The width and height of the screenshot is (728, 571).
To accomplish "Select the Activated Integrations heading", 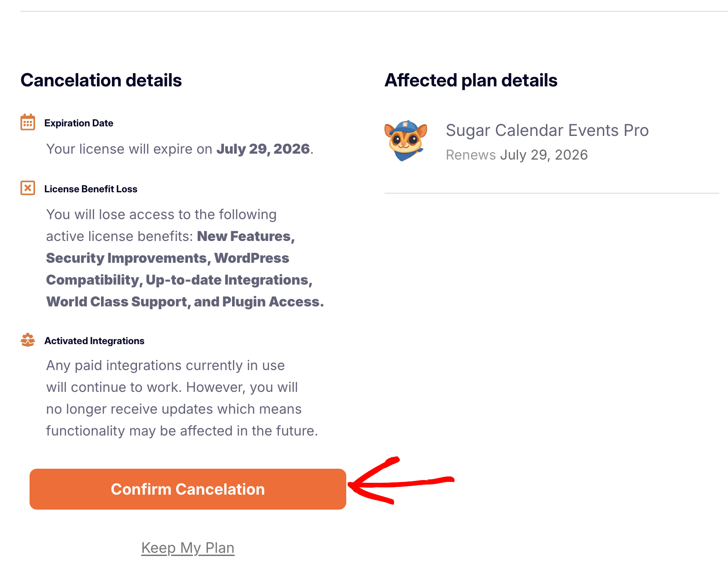I will pyautogui.click(x=94, y=341).
